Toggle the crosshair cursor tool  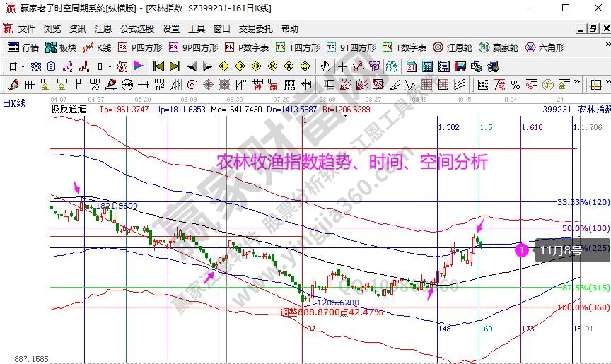(342, 66)
